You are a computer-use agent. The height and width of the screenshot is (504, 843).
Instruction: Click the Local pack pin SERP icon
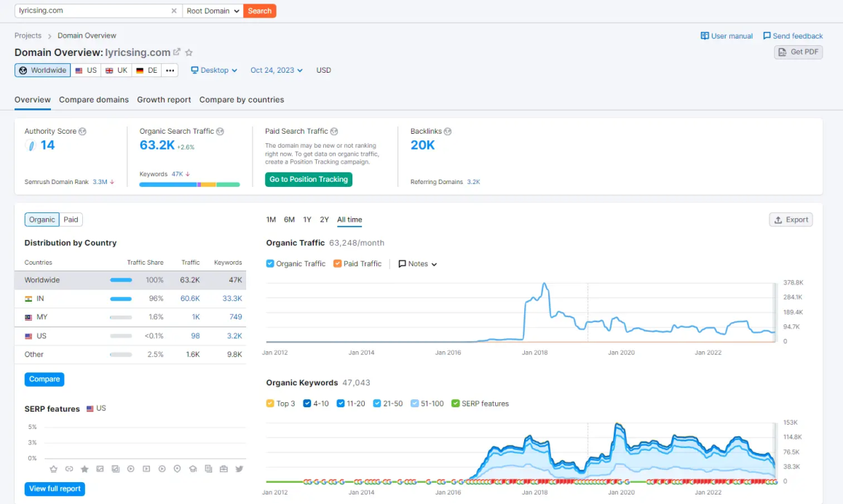[177, 469]
